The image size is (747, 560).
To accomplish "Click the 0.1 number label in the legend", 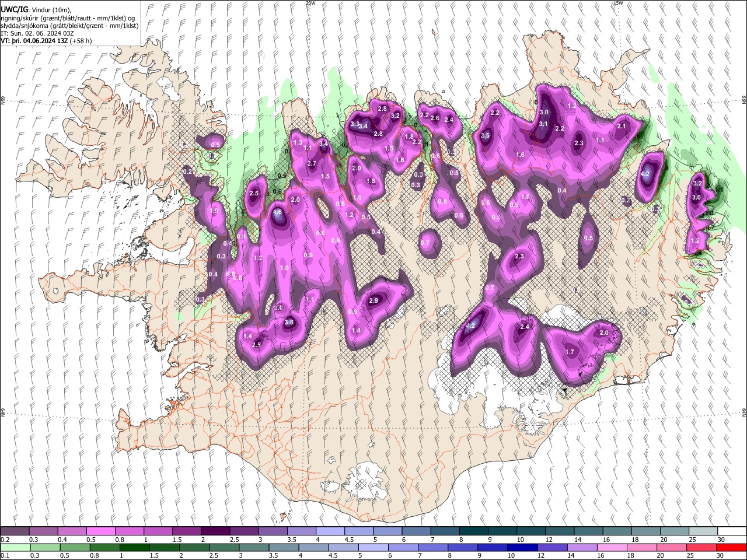I will coord(5,556).
